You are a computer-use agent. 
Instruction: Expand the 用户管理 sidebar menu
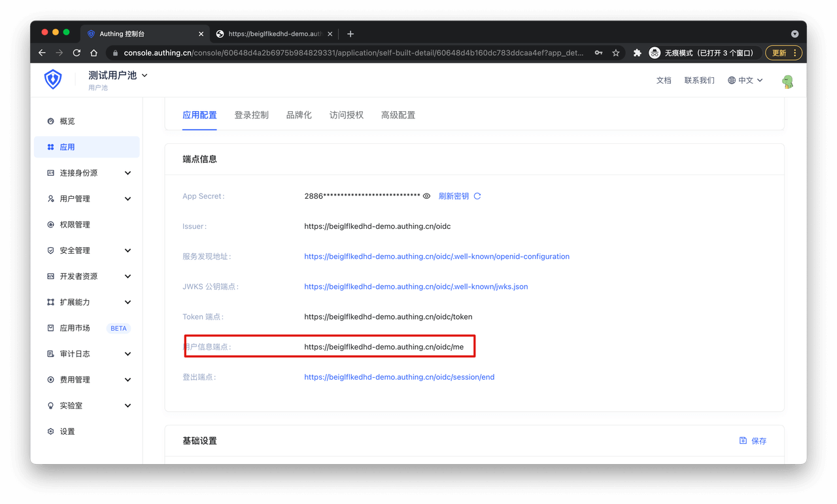[x=128, y=199]
